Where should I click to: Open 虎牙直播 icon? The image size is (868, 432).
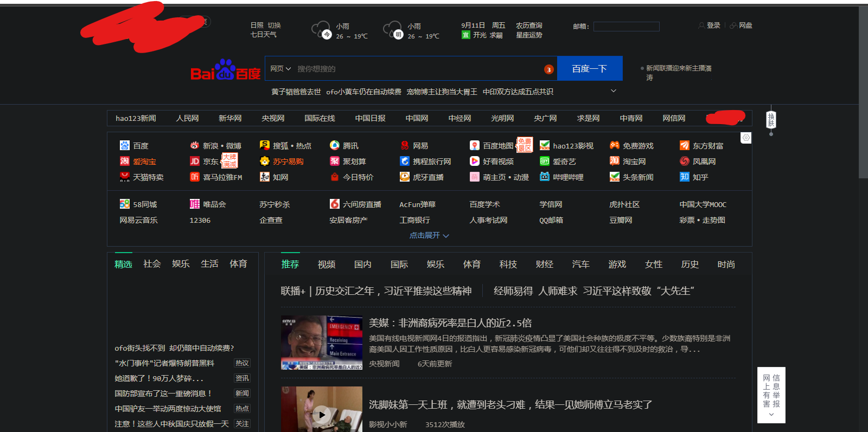[x=405, y=177]
